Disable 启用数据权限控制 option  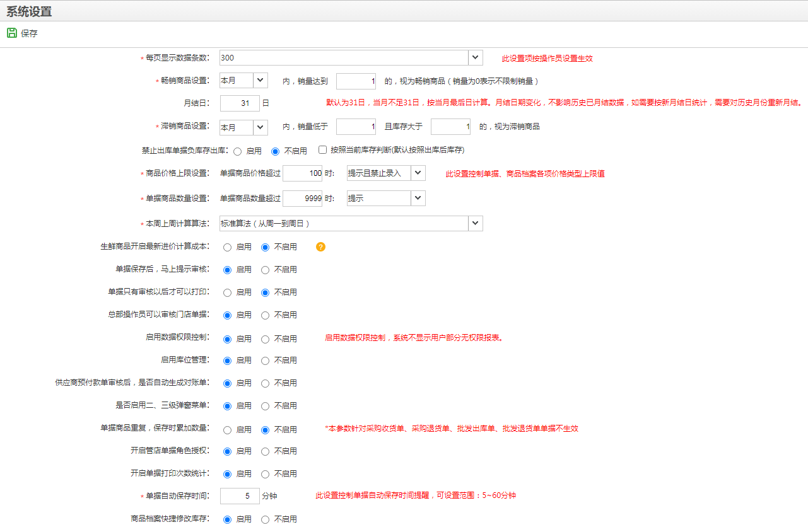click(x=266, y=339)
